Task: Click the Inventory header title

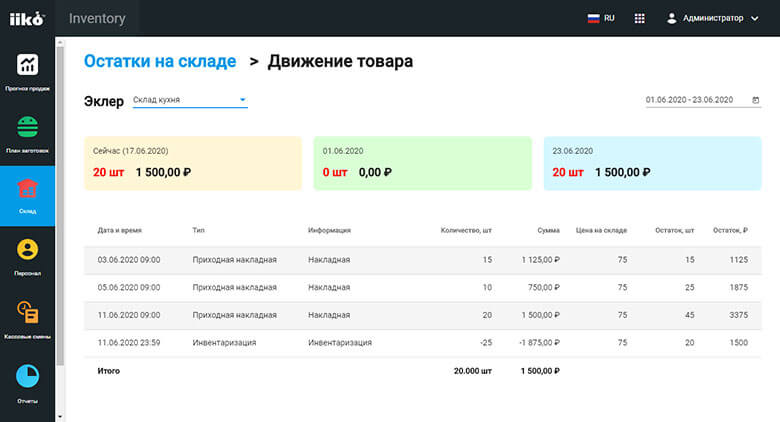Action: (98, 18)
